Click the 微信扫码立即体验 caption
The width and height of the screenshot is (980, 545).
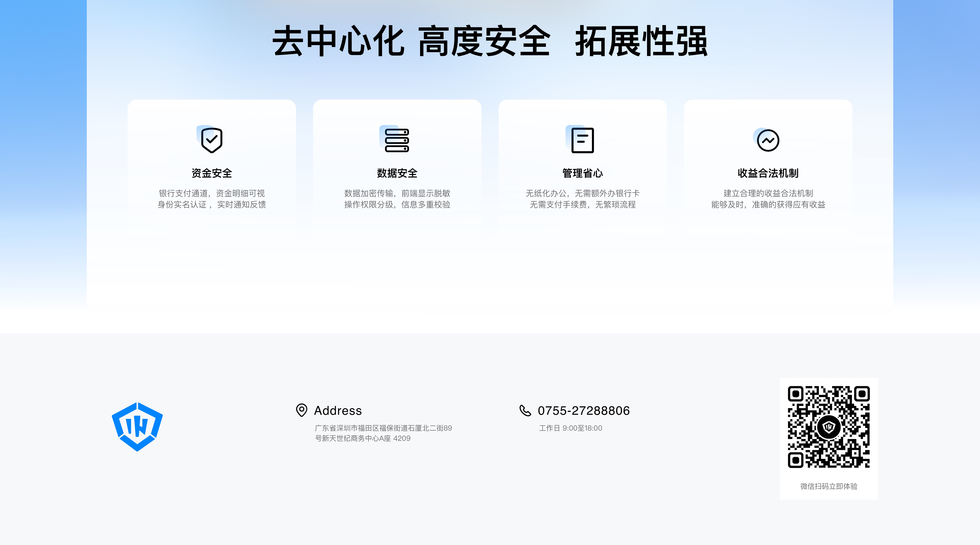pos(829,486)
